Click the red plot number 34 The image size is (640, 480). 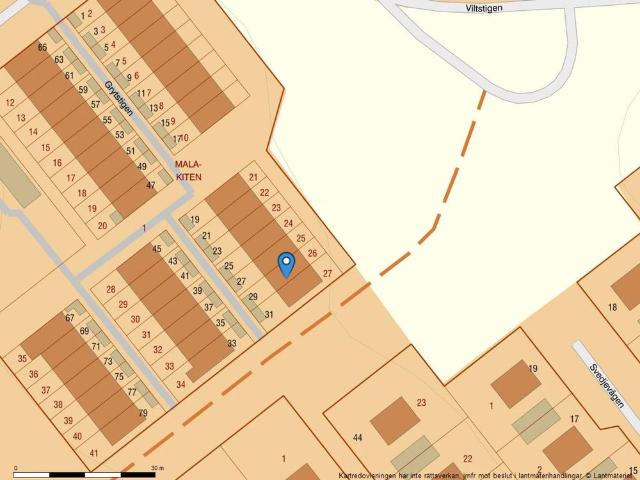coord(180,384)
